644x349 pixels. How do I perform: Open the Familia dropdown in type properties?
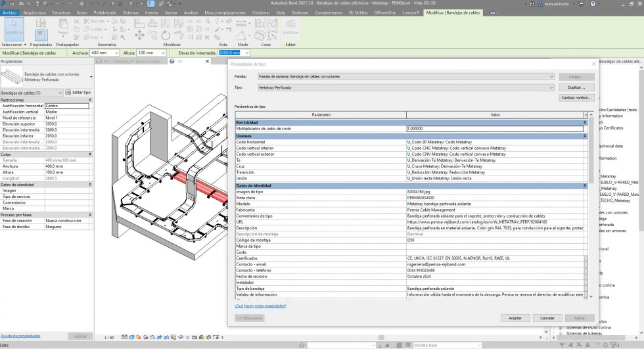pos(551,77)
